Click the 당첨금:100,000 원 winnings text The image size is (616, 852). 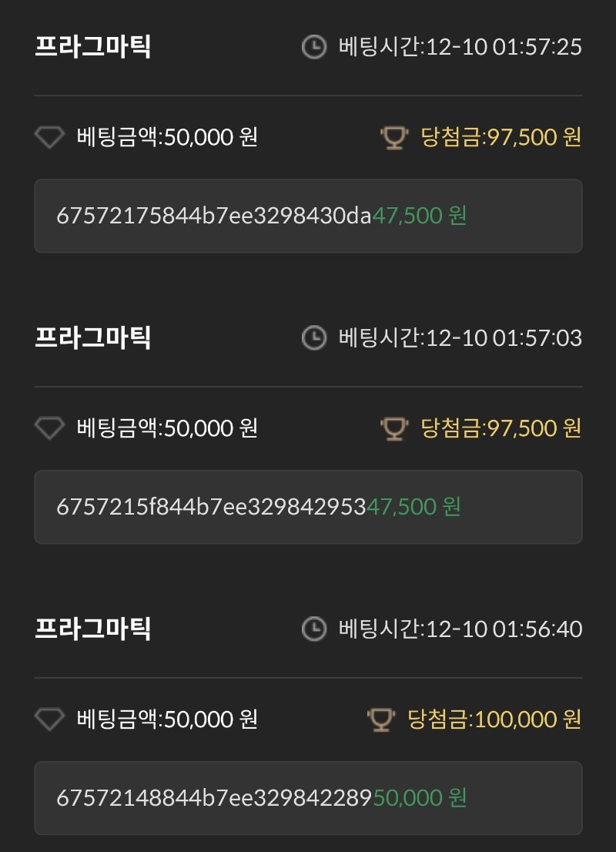point(494,720)
